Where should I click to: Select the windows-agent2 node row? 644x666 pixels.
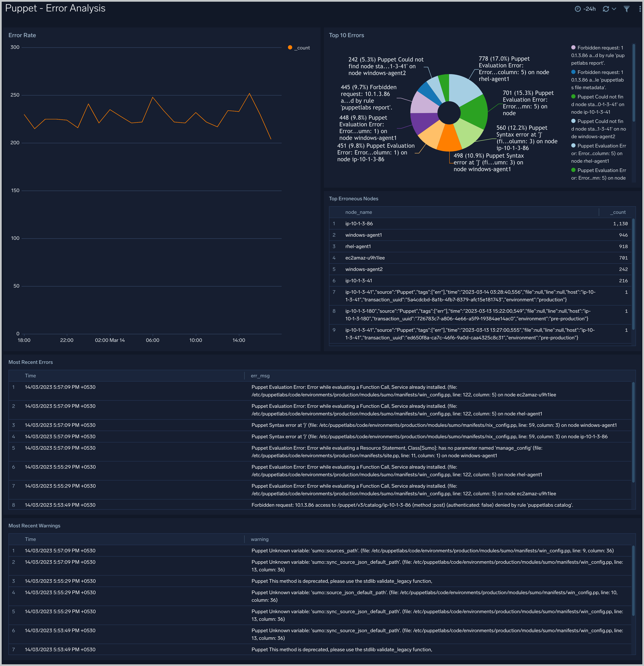click(480, 269)
